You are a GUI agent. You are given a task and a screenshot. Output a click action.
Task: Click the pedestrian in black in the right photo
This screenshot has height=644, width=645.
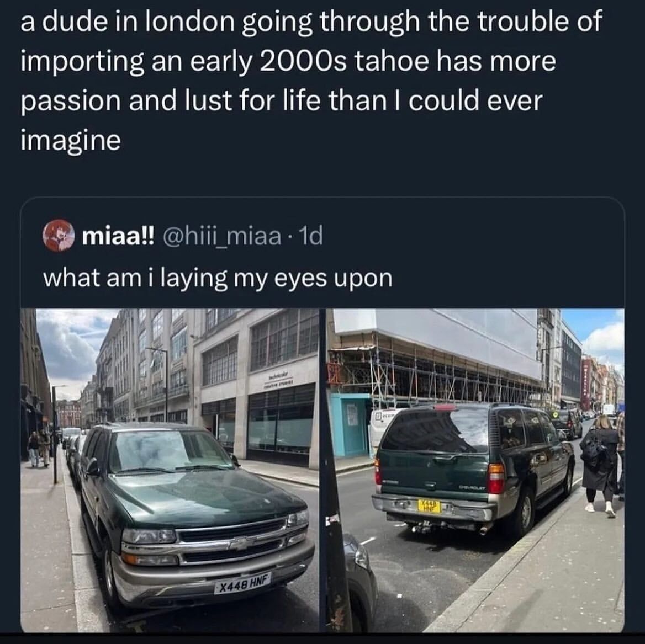(600, 464)
